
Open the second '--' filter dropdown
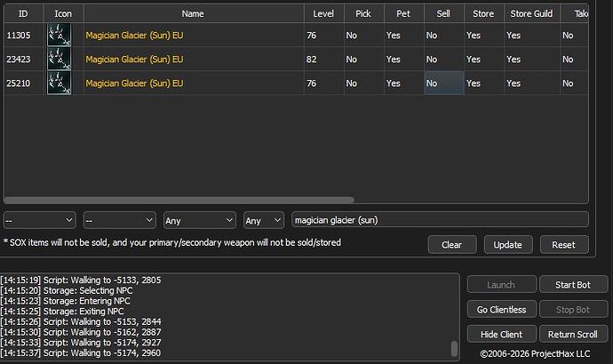[x=120, y=220]
